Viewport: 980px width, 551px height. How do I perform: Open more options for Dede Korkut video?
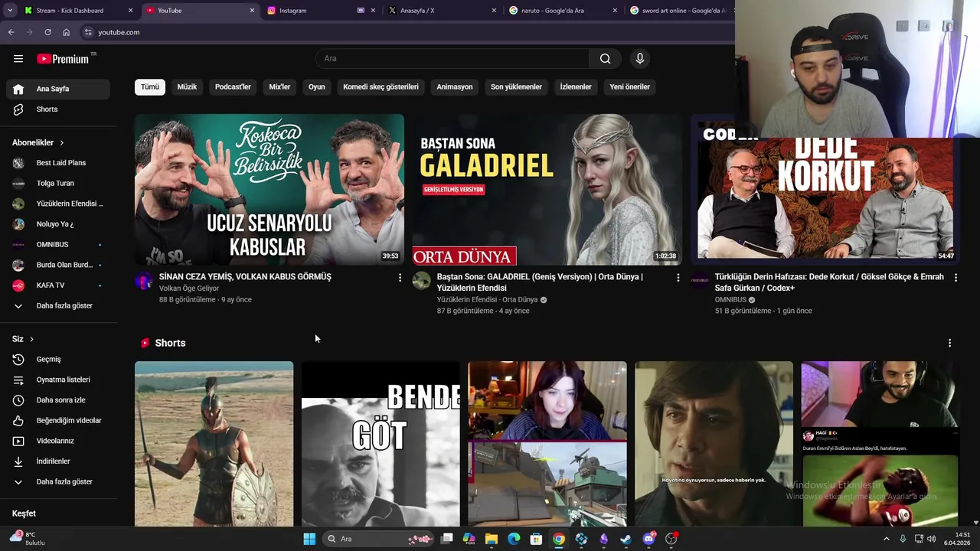pyautogui.click(x=955, y=278)
